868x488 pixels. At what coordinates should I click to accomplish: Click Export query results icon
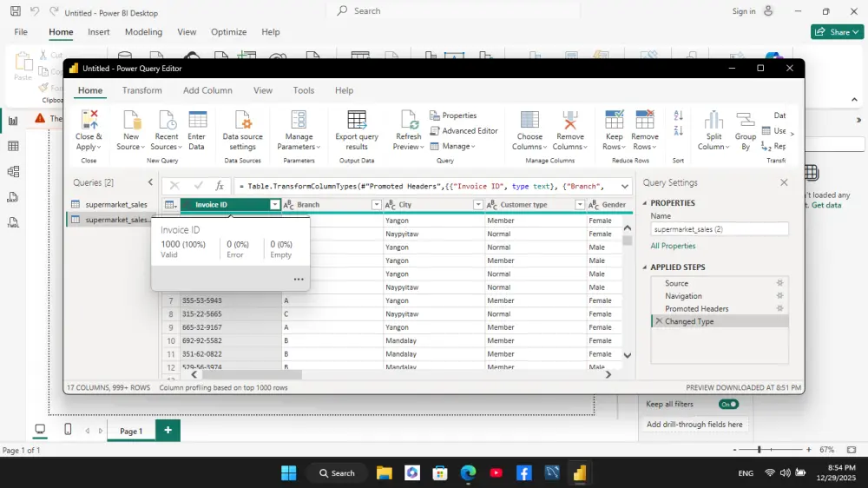click(357, 120)
